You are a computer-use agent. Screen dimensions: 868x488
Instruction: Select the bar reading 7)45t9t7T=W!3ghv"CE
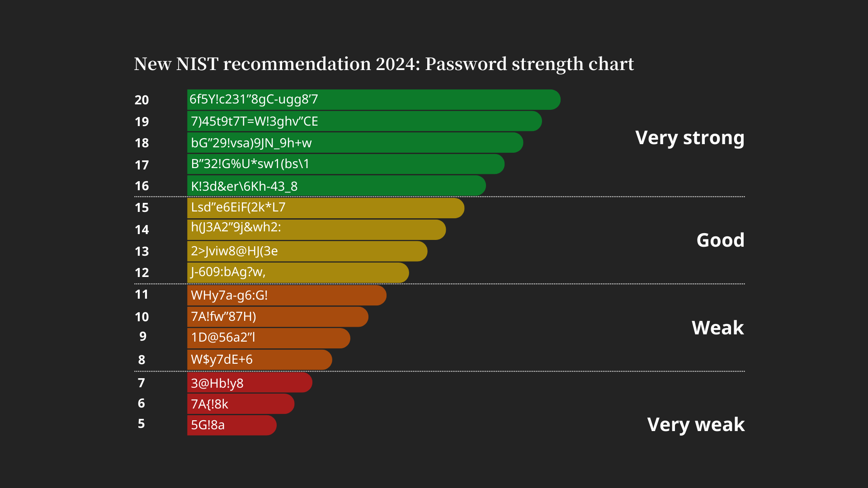(364, 121)
